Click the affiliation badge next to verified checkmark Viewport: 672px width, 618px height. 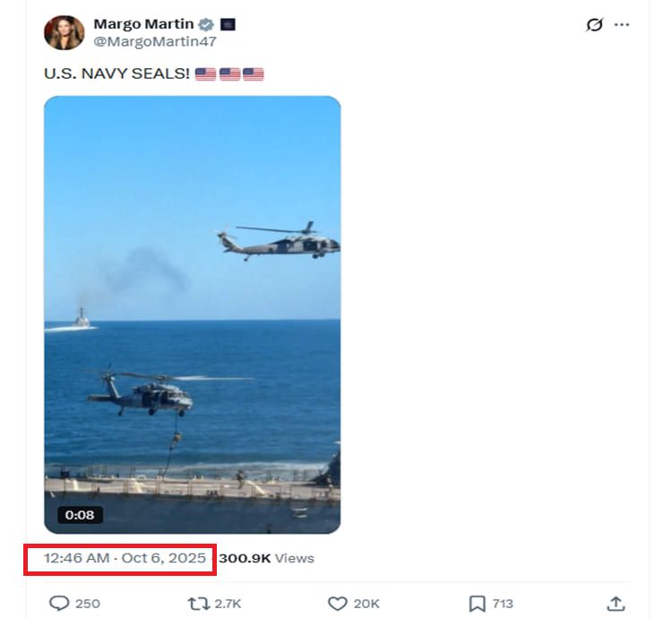(x=228, y=24)
